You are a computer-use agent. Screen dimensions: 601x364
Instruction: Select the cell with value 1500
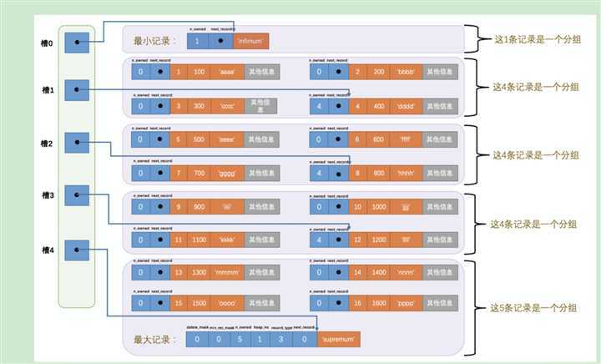(199, 303)
